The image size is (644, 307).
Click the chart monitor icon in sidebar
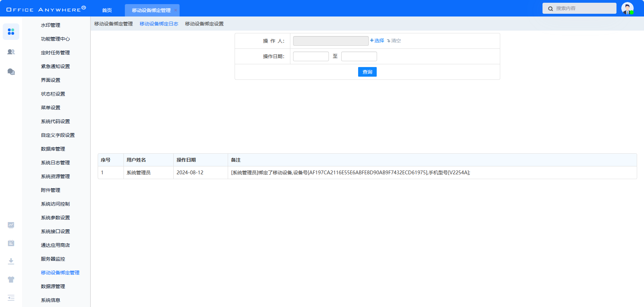pos(11,225)
